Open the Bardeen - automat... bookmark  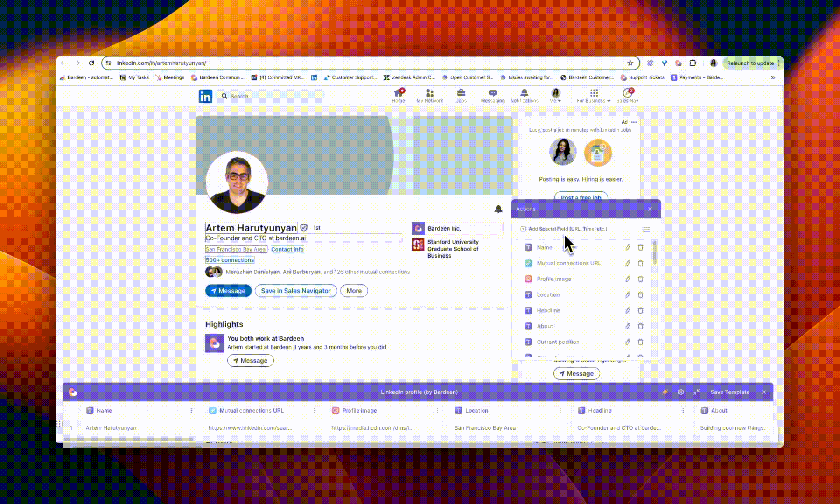tap(86, 77)
